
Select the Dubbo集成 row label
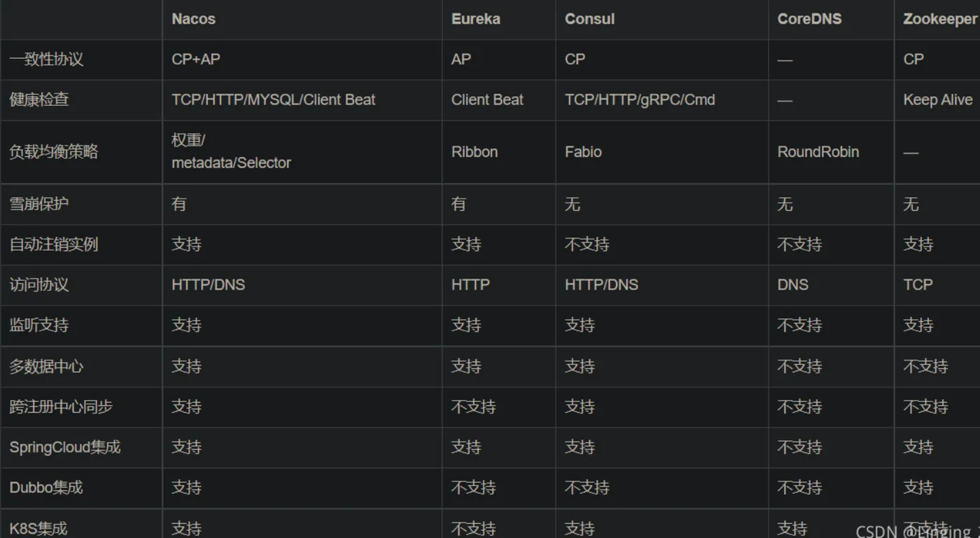coord(46,488)
